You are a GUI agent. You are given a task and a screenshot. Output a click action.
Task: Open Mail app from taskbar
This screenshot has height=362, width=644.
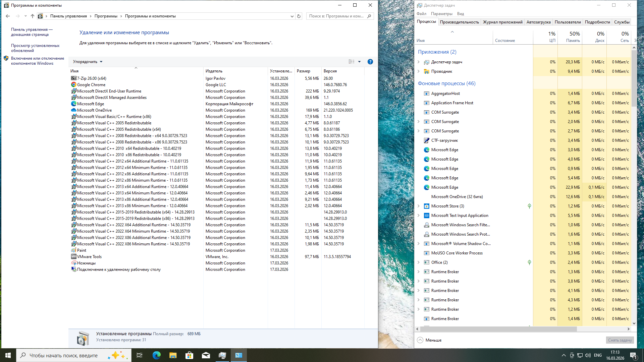click(206, 355)
